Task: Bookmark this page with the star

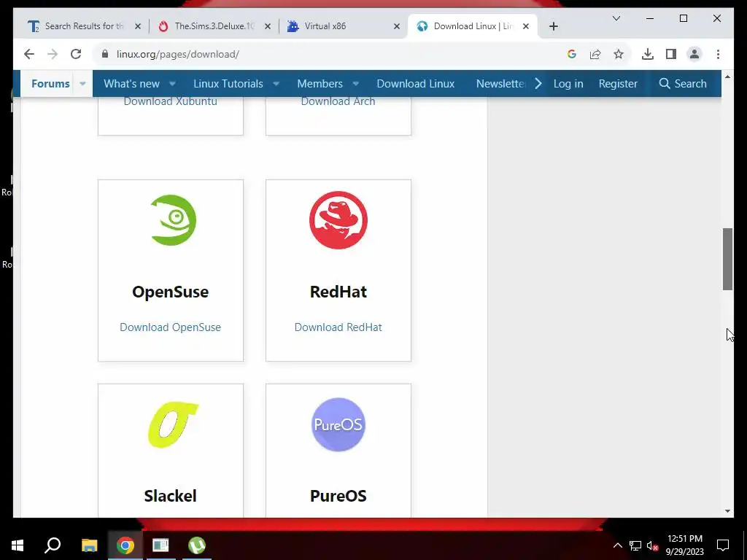Action: point(619,54)
